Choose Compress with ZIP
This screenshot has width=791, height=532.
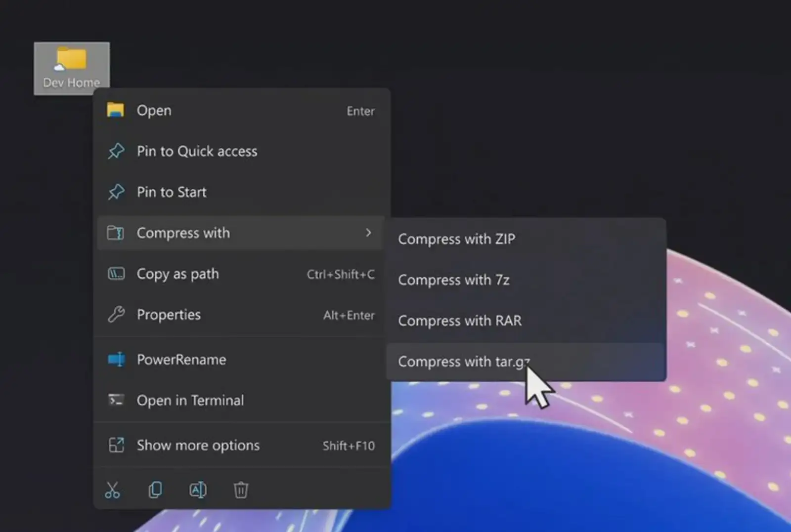click(x=456, y=239)
